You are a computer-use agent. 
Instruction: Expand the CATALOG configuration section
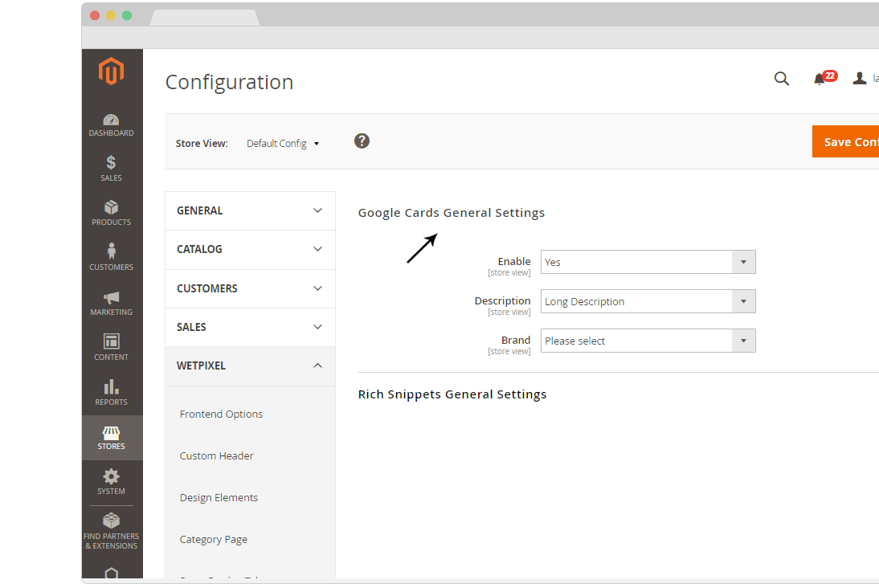pos(250,250)
